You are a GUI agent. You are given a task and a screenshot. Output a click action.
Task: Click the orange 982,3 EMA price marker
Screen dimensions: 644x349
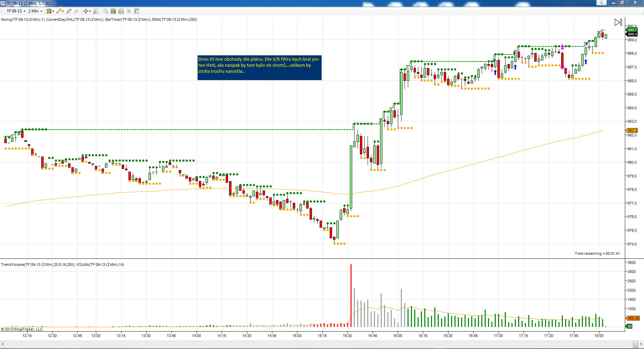pyautogui.click(x=632, y=130)
